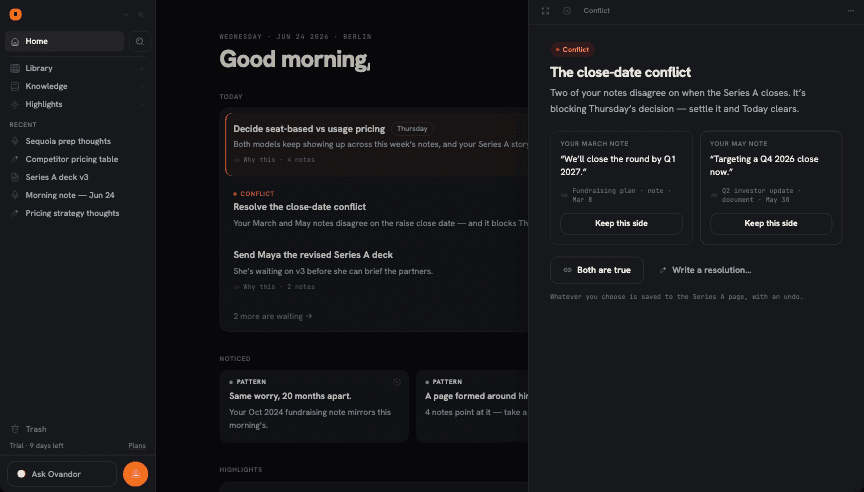Click quote "Targeting a Q4 2026 close now."

764,165
